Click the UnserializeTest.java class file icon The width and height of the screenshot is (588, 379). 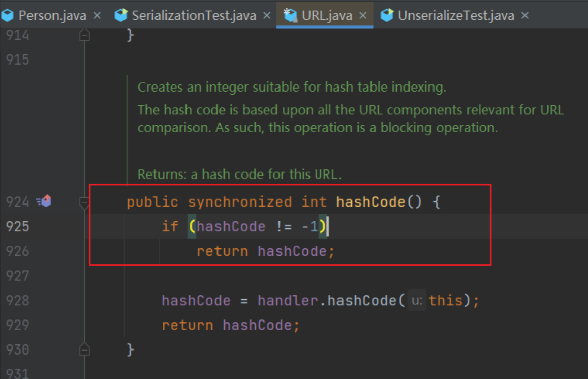(x=387, y=15)
